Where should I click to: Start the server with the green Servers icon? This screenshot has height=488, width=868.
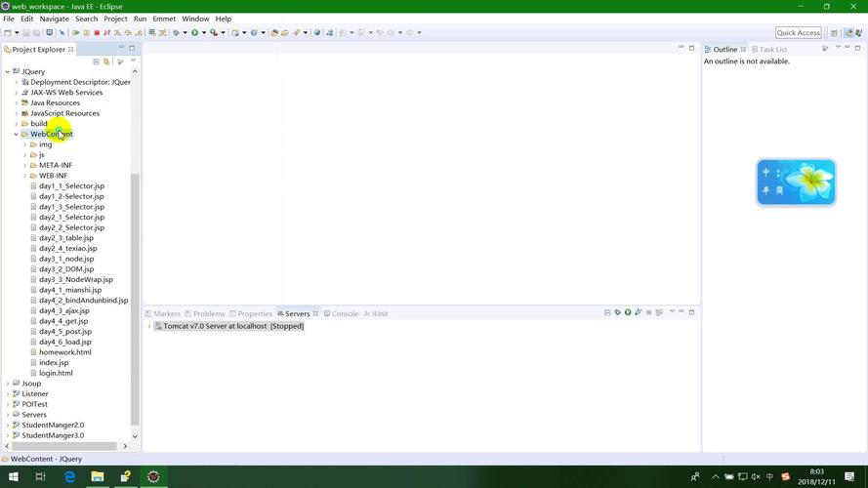click(x=628, y=312)
